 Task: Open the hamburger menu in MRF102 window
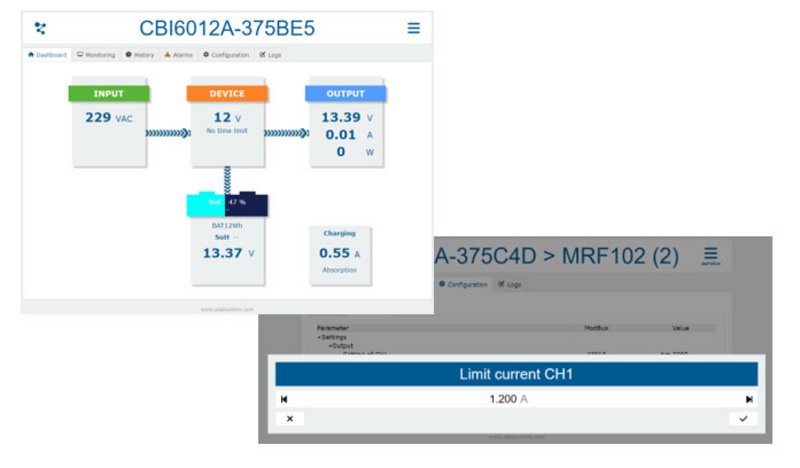tap(711, 255)
